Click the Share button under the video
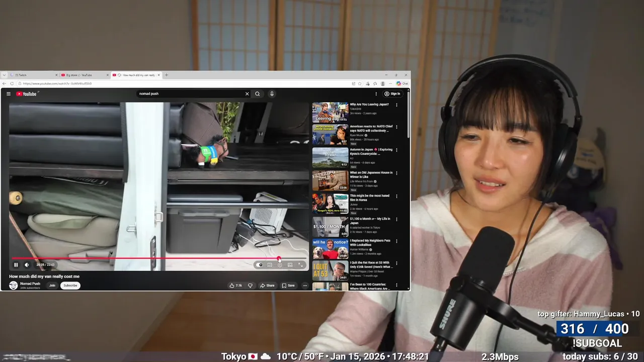 pos(267,286)
